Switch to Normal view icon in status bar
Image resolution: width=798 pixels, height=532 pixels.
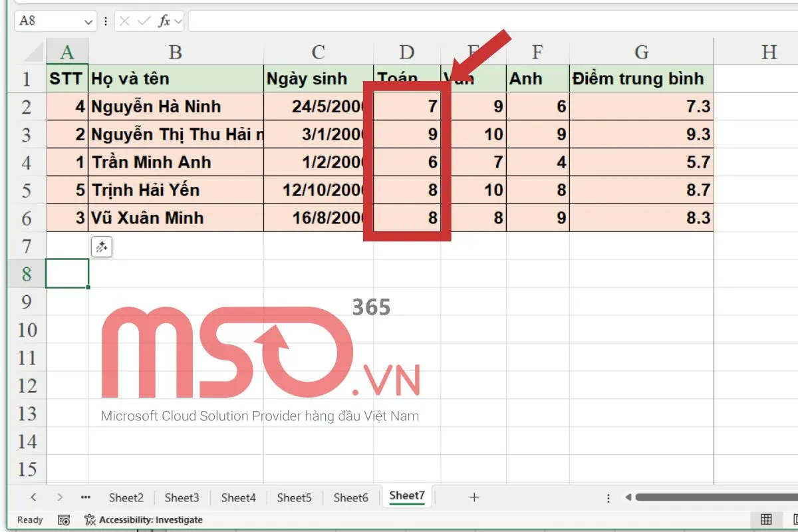766,519
